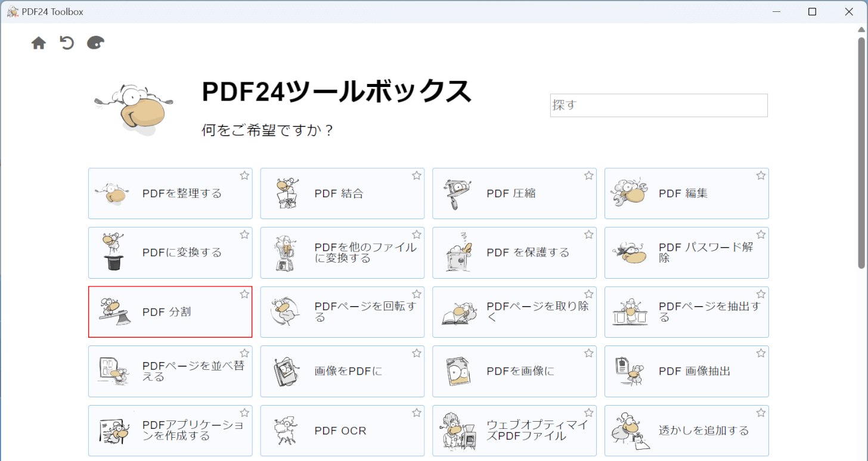This screenshot has width=868, height=461.
Task: Go to the home icon
Action: pyautogui.click(x=39, y=43)
